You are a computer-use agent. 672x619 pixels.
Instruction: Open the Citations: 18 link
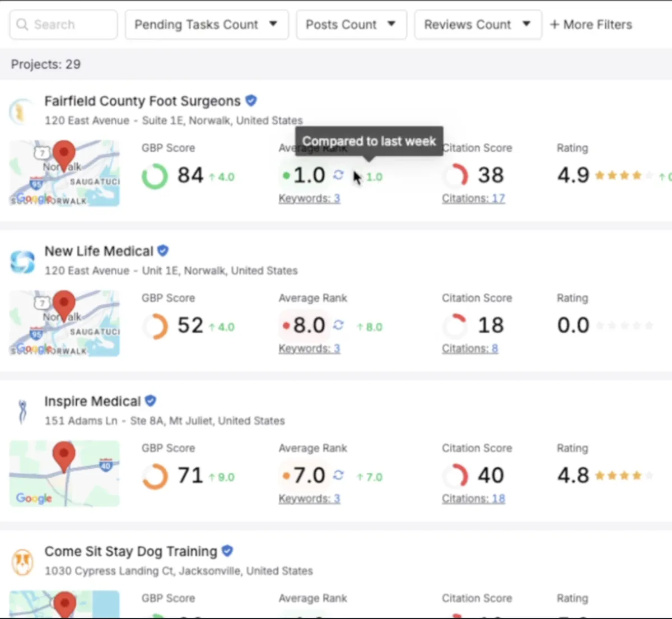tap(473, 499)
